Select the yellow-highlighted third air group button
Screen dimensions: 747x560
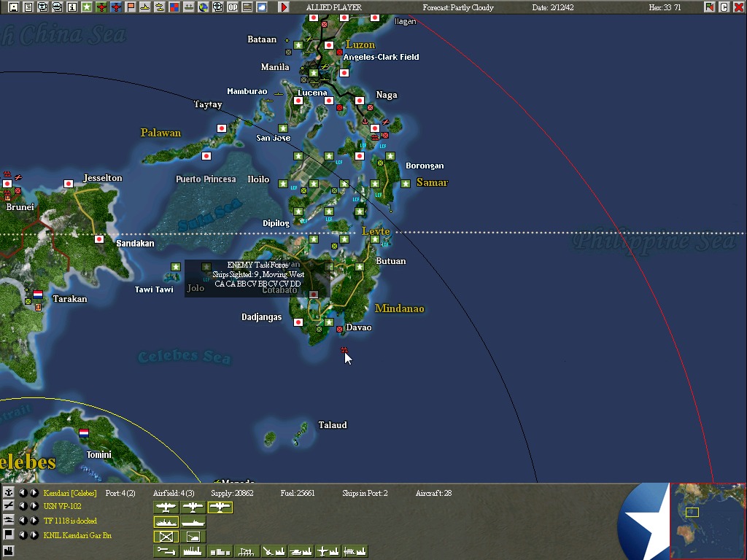coord(220,507)
